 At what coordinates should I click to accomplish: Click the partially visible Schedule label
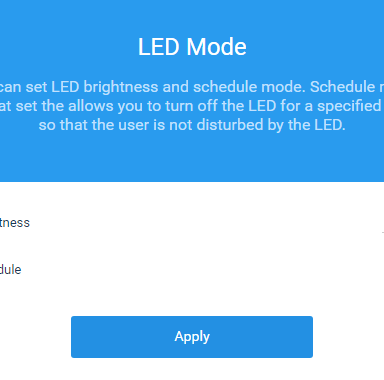click(10, 269)
